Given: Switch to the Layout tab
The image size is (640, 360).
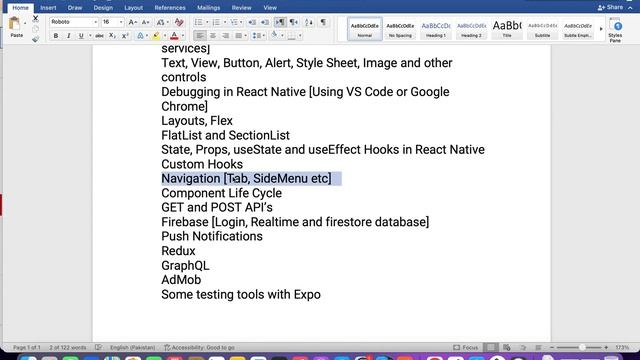Looking at the screenshot, I should pos(133,8).
